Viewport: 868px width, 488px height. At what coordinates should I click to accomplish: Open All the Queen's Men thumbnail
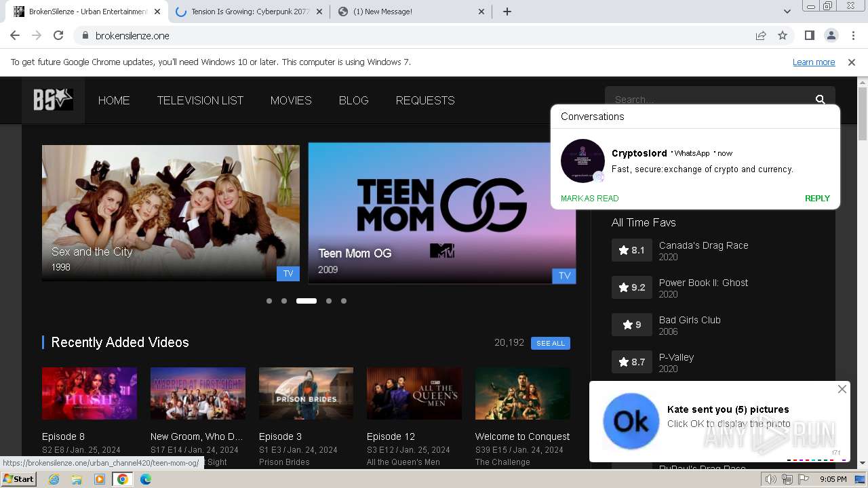click(x=414, y=394)
